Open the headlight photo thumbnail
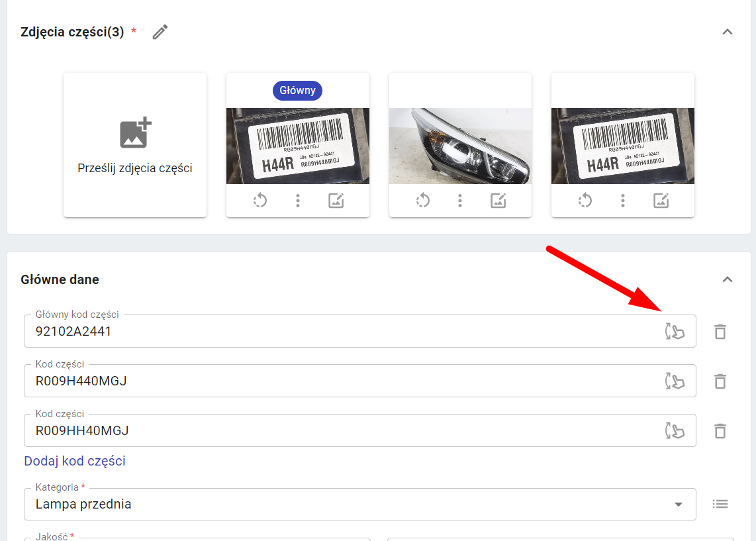 (x=461, y=146)
